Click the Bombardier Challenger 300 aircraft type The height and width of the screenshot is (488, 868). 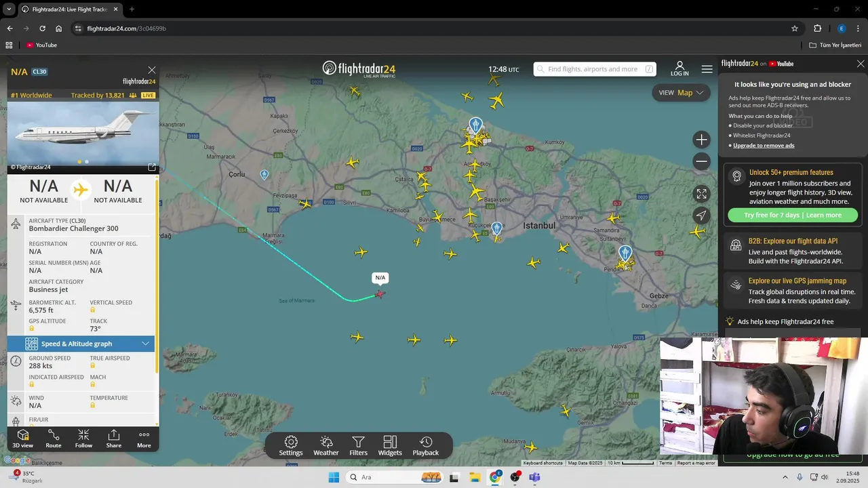73,228
